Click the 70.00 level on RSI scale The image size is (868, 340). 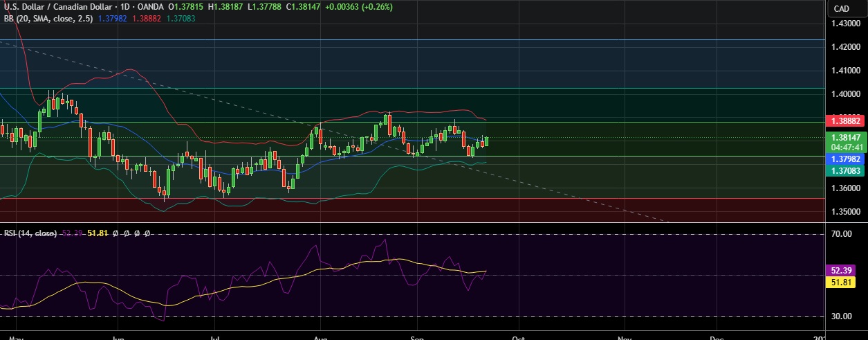[840, 235]
